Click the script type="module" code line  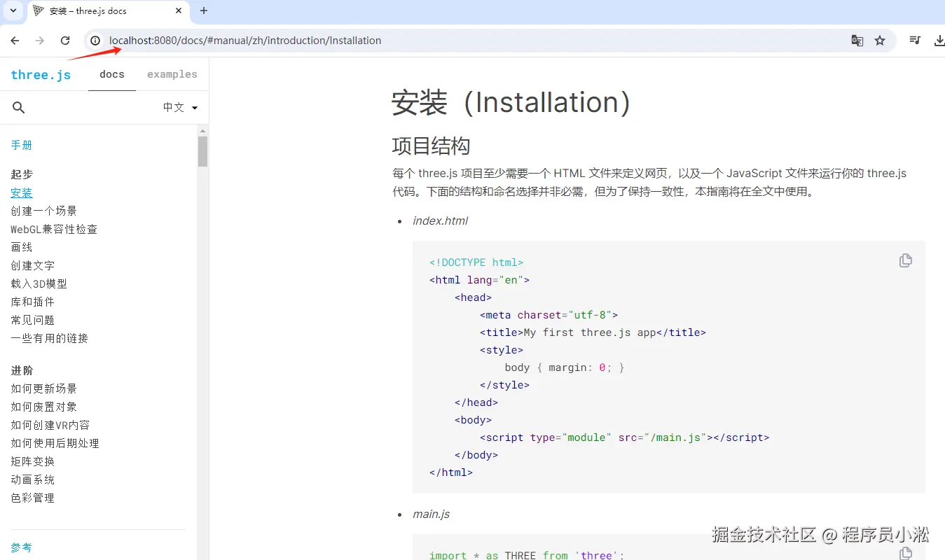coord(624,437)
